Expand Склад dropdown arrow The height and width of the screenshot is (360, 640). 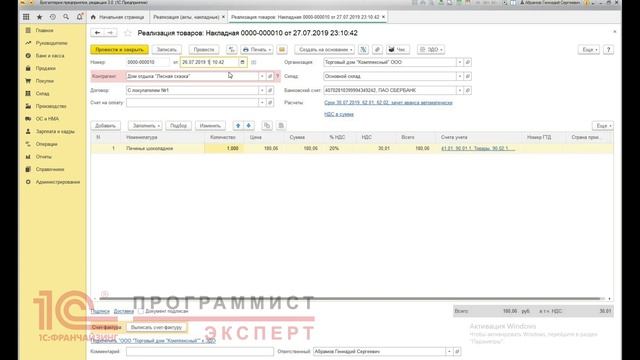pyautogui.click(x=460, y=76)
